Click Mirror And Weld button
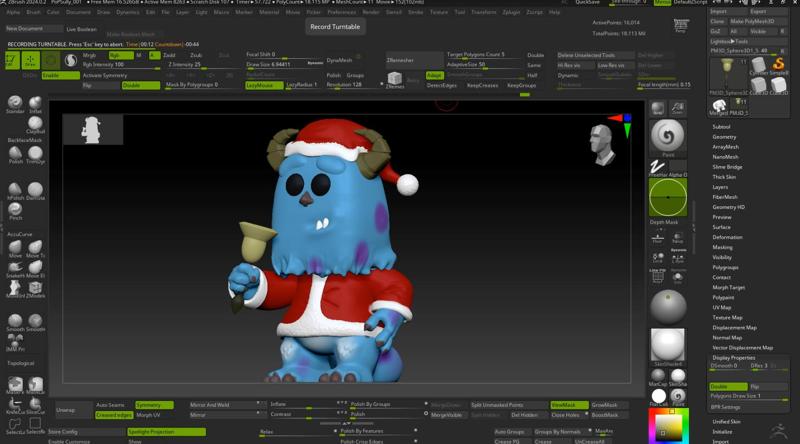Viewport: 800px width, 444px height. click(x=227, y=405)
